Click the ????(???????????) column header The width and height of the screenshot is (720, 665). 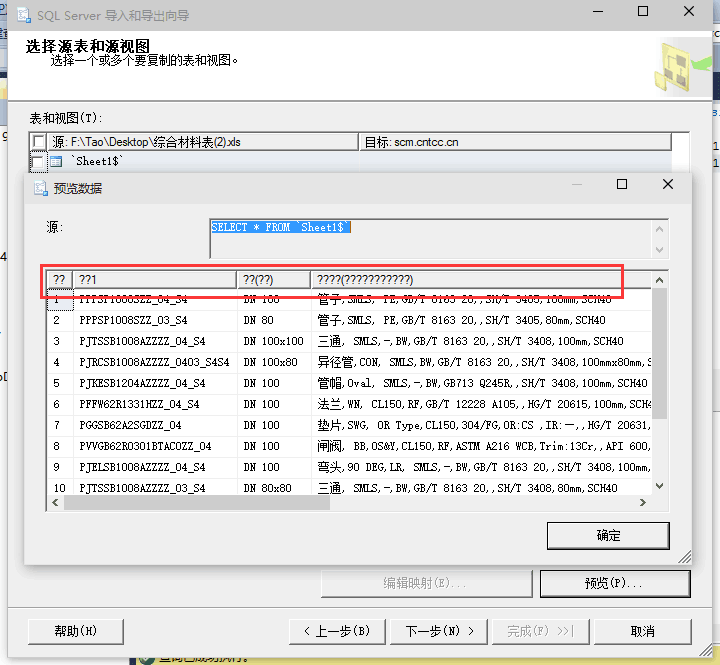click(481, 280)
